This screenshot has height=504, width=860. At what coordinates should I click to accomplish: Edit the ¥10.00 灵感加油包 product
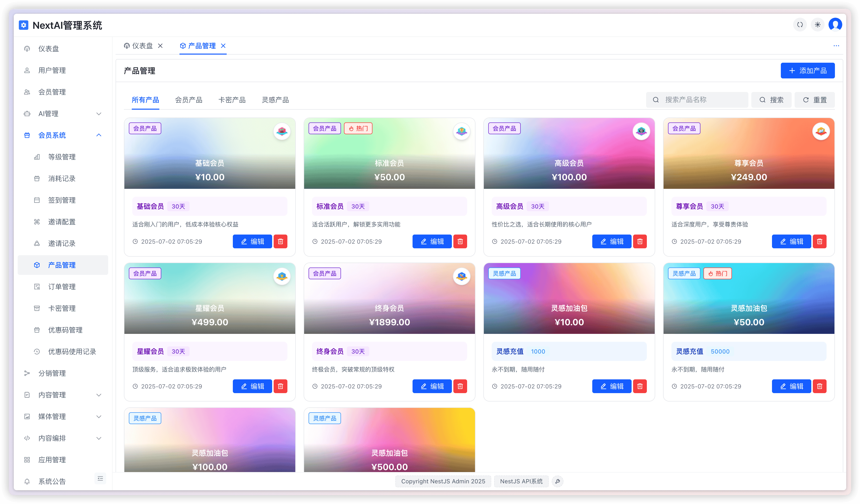tap(611, 386)
